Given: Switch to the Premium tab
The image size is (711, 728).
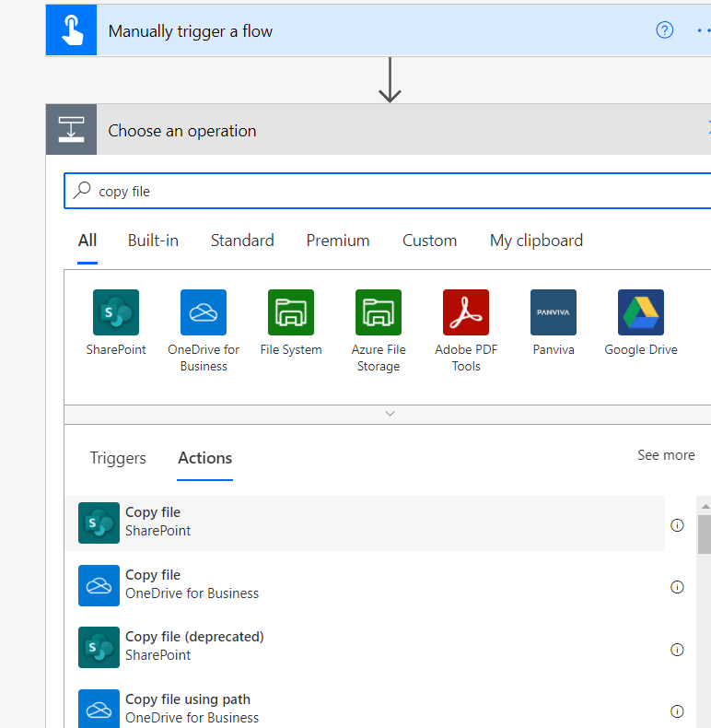Looking at the screenshot, I should coord(338,241).
